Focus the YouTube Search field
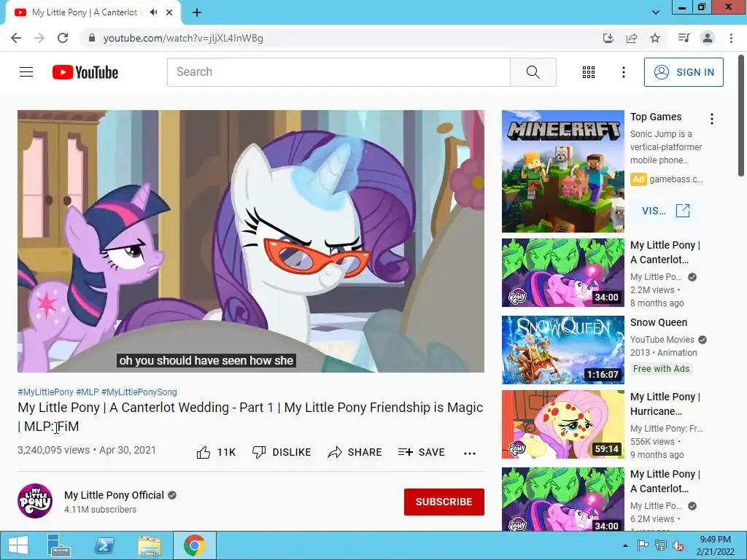The width and height of the screenshot is (747, 560). 338,72
